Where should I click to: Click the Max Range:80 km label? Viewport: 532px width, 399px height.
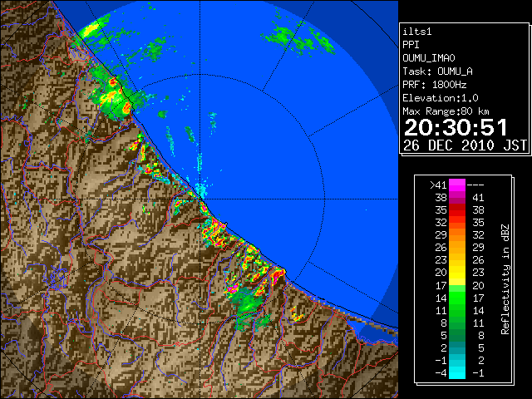pos(446,111)
